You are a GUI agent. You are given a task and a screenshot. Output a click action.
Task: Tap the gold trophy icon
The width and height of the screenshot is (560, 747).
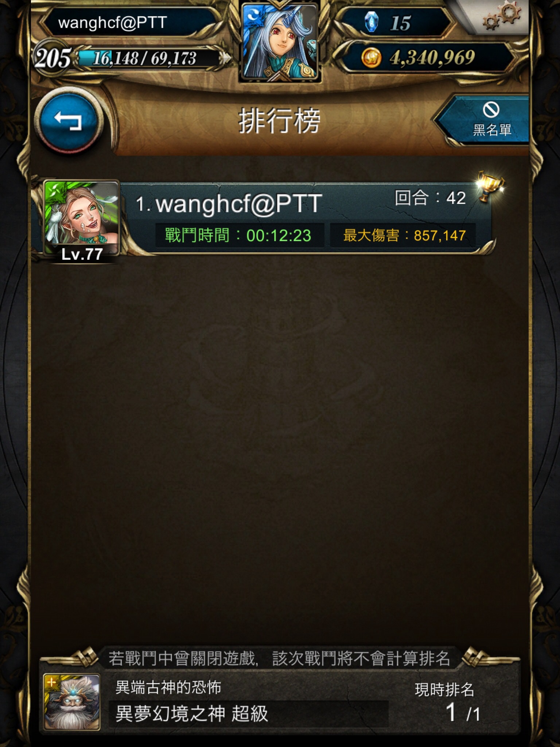click(x=490, y=186)
